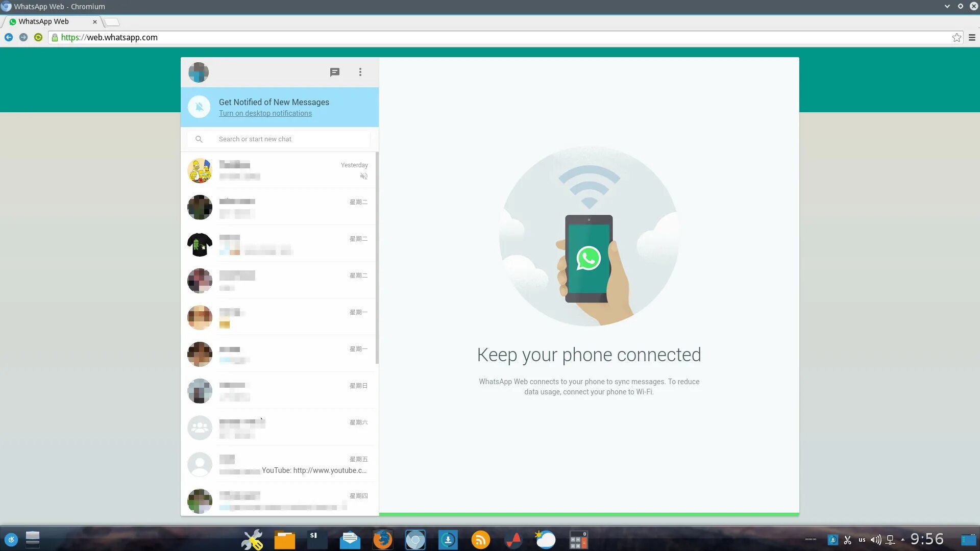Click the search magnifier icon
Image resolution: width=980 pixels, height=551 pixels.
(x=199, y=139)
